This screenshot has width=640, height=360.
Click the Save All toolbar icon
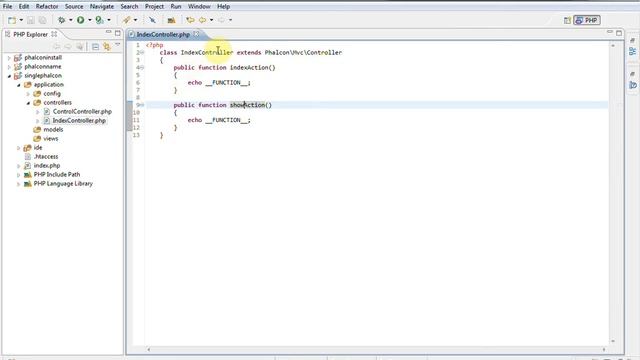pos(42,20)
